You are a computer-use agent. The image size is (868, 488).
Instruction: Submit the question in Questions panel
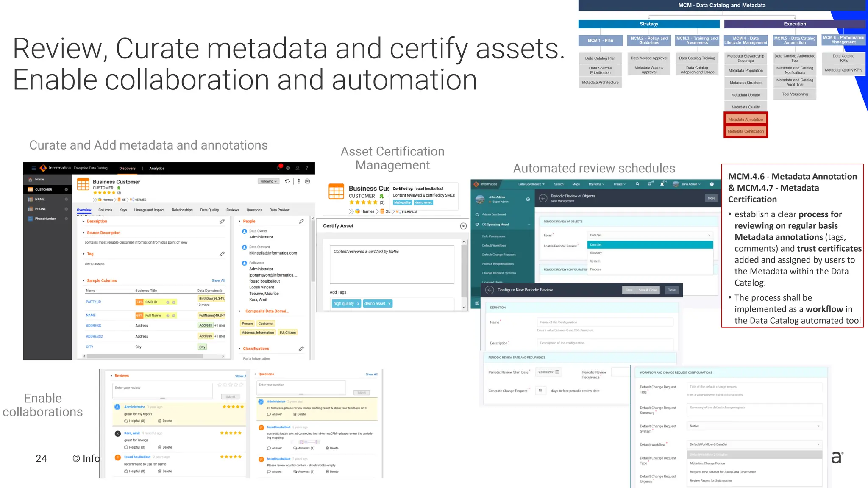coord(362,393)
